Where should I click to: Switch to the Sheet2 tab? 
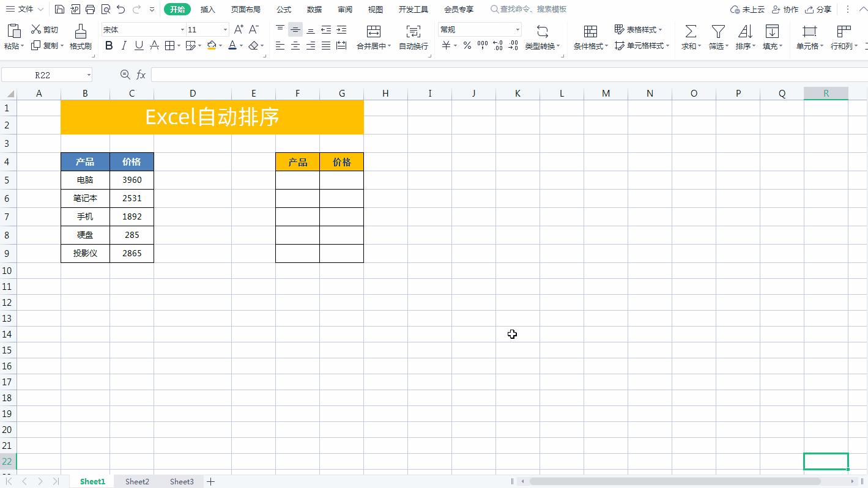[x=136, y=481]
